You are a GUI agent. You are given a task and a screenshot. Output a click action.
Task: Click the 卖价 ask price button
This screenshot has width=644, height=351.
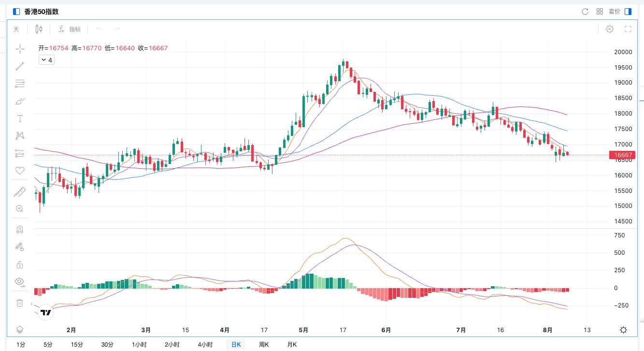tap(614, 12)
